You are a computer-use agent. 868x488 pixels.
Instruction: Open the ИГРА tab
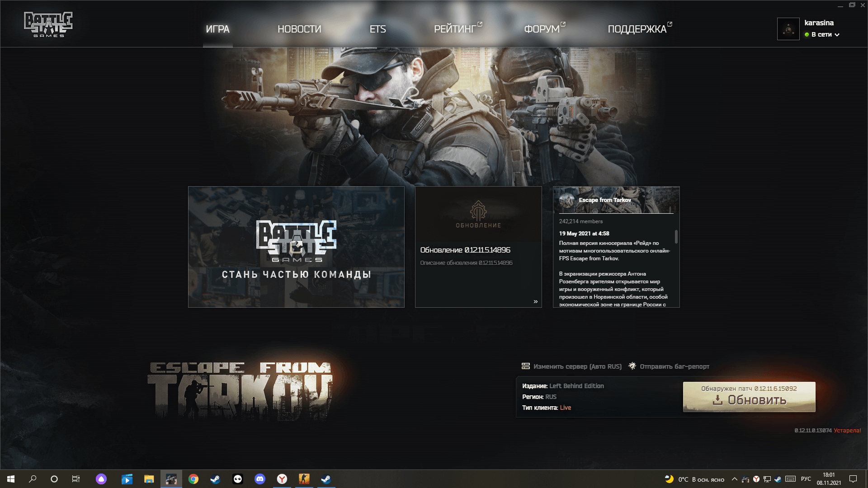click(x=217, y=29)
